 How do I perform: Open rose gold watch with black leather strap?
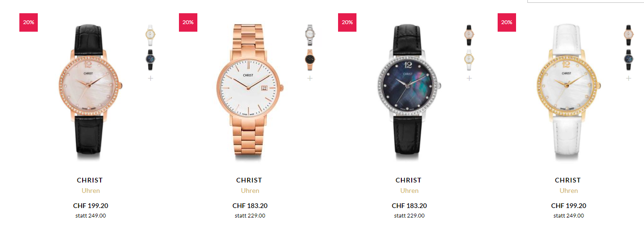90,90
